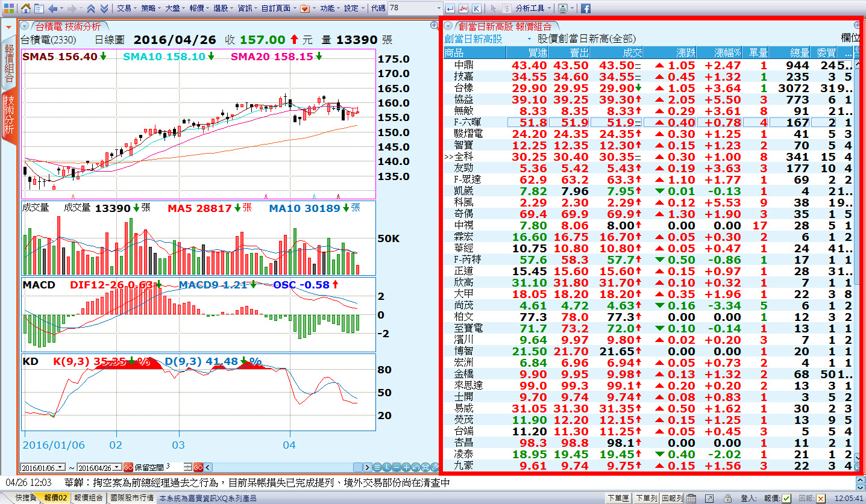This screenshot has width=866, height=504.
Task: Open the 策略 menu
Action: pyautogui.click(x=151, y=8)
